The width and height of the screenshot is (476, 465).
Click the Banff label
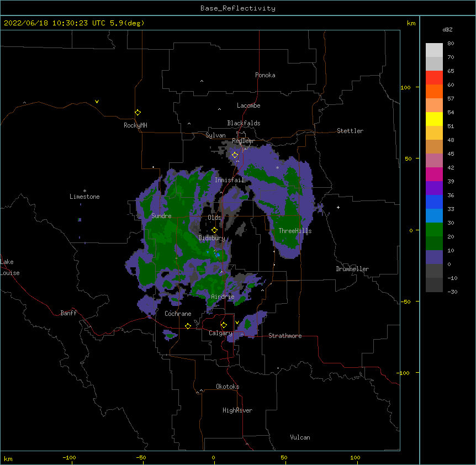coord(68,313)
